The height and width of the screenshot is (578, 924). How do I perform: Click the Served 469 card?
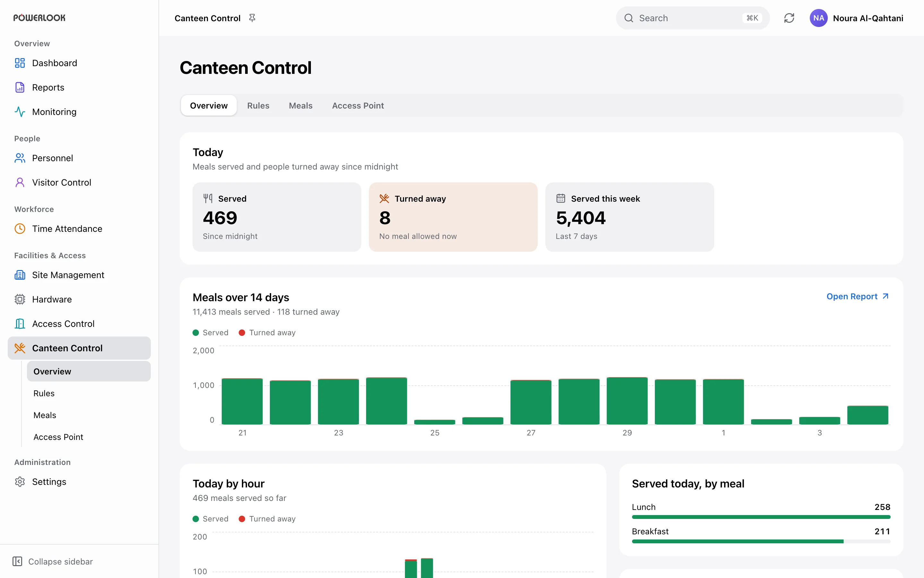click(277, 217)
